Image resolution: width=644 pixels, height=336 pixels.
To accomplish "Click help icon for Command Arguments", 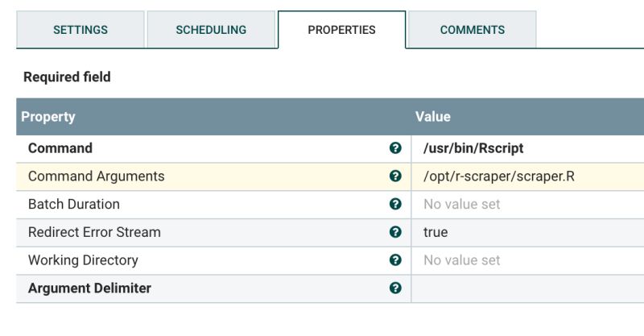I will [395, 176].
